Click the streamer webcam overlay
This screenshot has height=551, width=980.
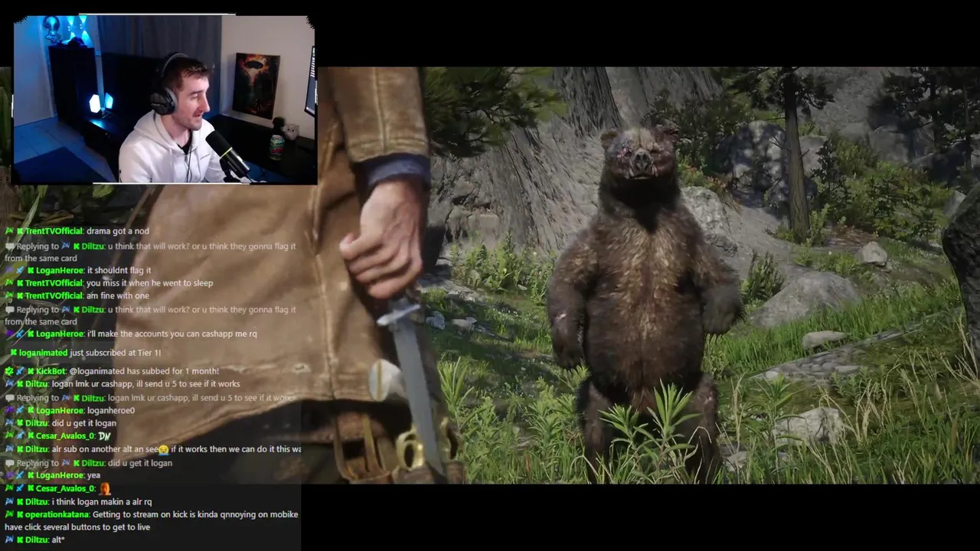pyautogui.click(x=165, y=99)
